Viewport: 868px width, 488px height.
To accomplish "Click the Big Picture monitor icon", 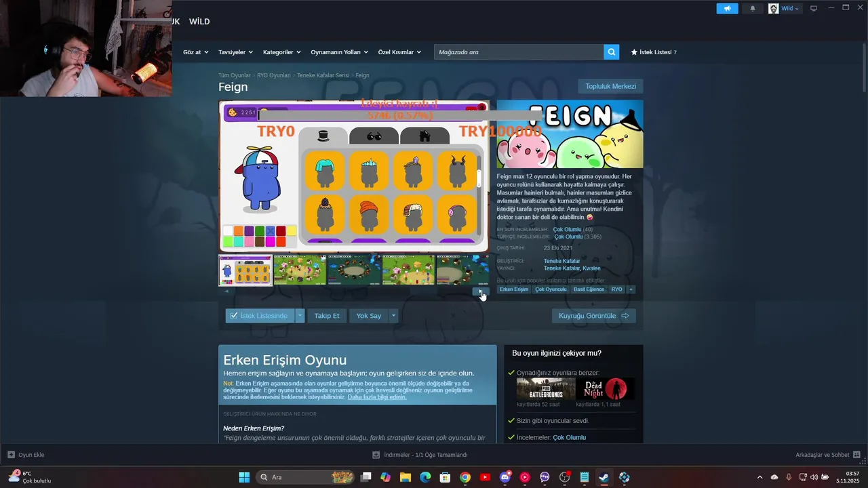I will [814, 8].
